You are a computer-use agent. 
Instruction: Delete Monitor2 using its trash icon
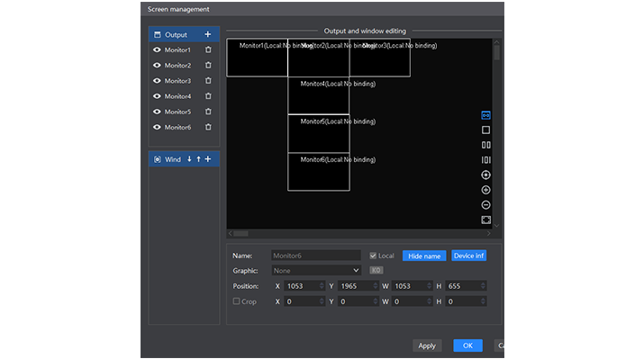point(208,66)
